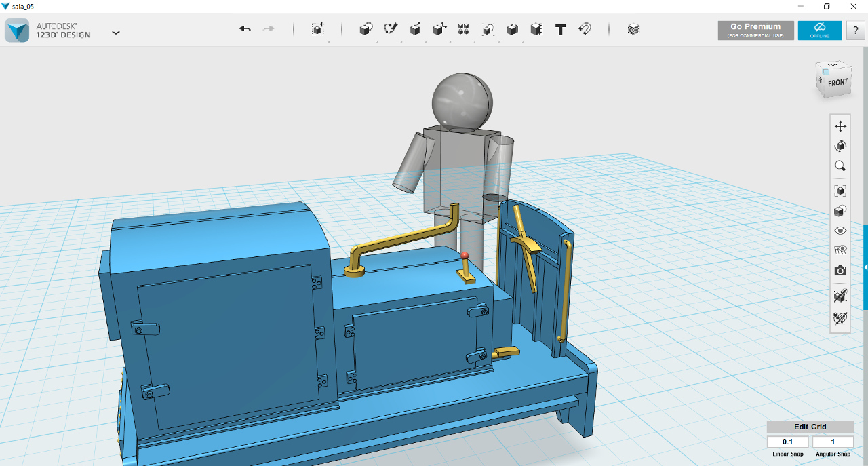Click the sala_05 window title
The height and width of the screenshot is (466, 868).
pos(23,6)
